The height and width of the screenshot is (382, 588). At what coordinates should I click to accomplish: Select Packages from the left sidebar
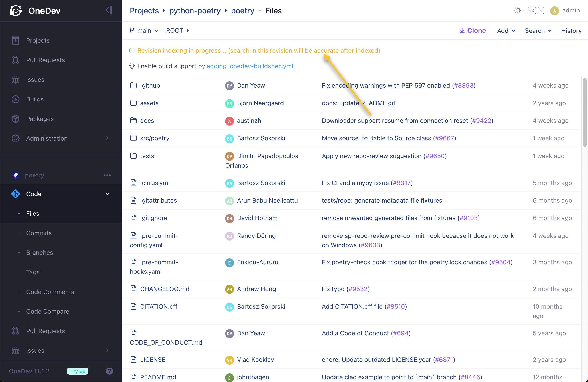pos(40,119)
